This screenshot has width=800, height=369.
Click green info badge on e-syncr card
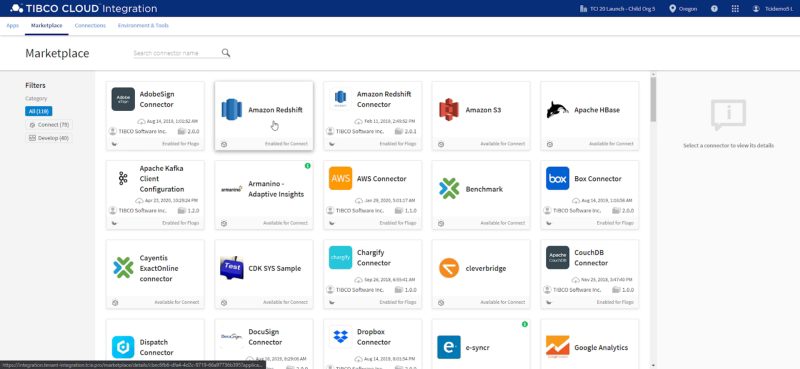click(x=524, y=324)
